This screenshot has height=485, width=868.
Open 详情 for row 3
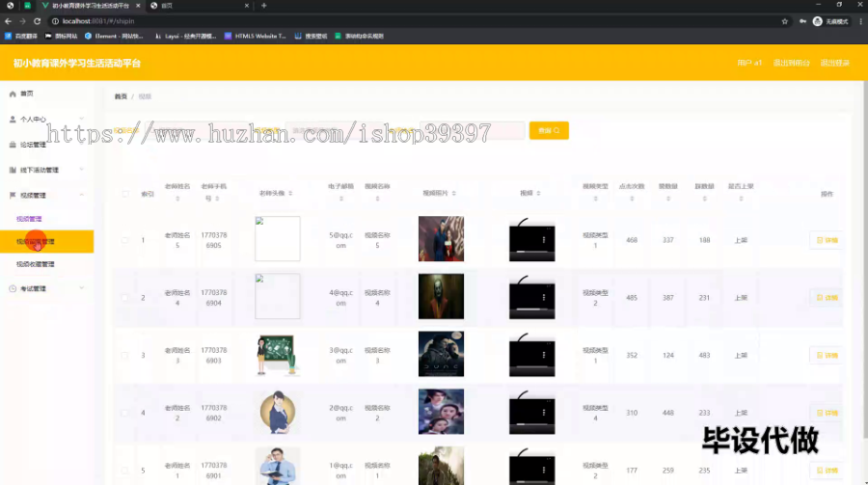point(827,356)
